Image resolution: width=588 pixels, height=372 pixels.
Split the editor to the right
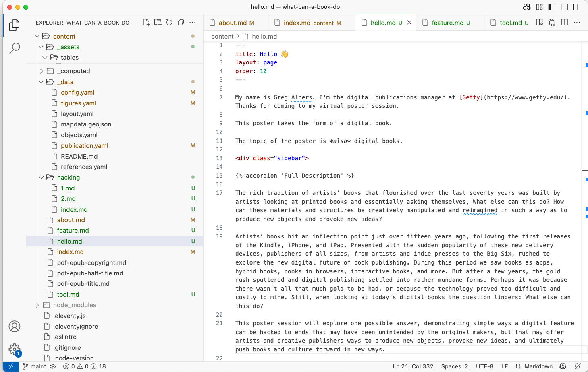click(x=564, y=23)
